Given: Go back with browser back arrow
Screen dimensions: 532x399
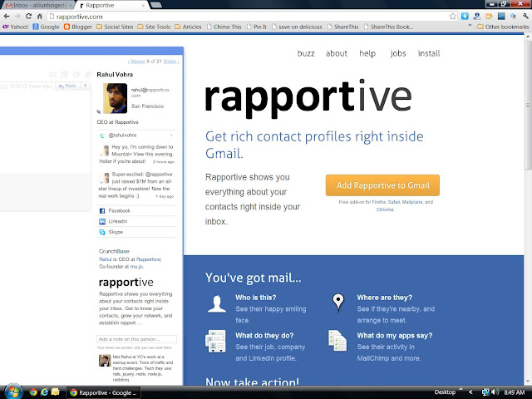Looking at the screenshot, I should pos(7,17).
